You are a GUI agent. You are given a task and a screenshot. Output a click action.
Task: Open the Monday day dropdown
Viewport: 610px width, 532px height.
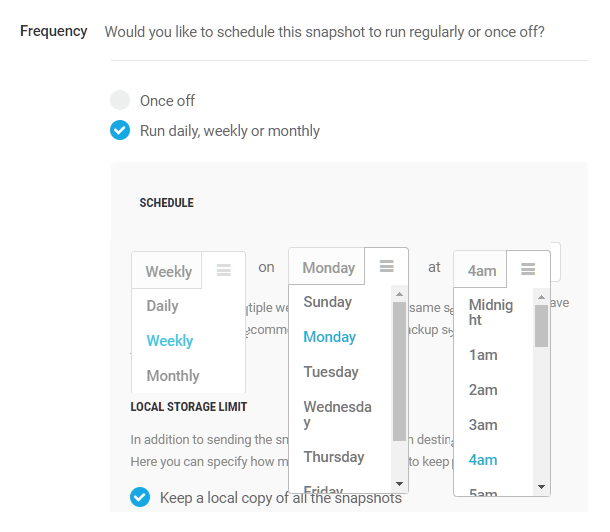(x=329, y=267)
